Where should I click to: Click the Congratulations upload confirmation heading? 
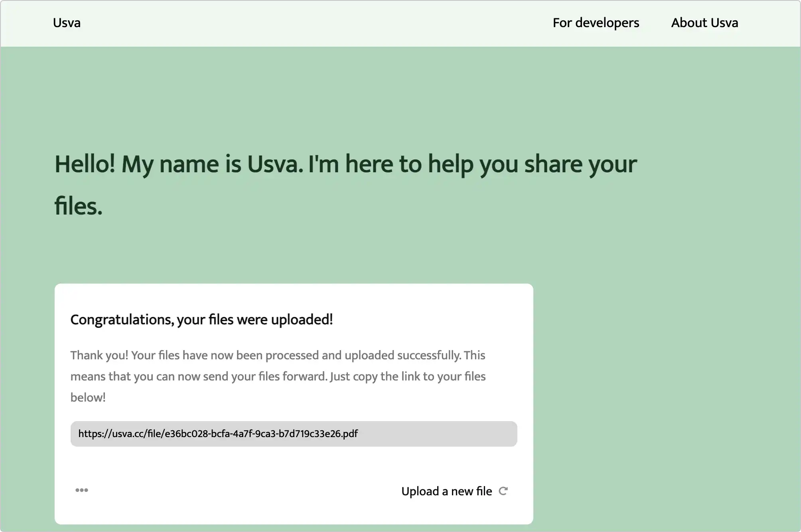(x=201, y=319)
